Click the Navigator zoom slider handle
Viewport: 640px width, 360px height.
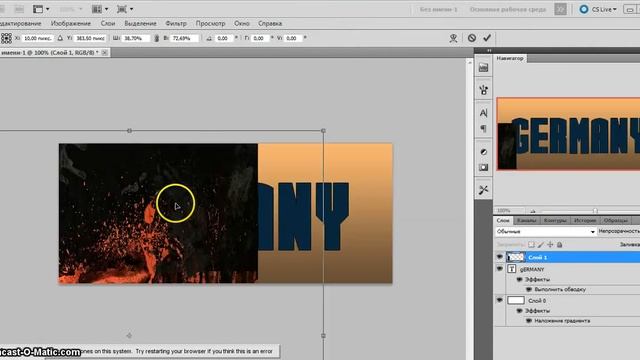pyautogui.click(x=595, y=211)
